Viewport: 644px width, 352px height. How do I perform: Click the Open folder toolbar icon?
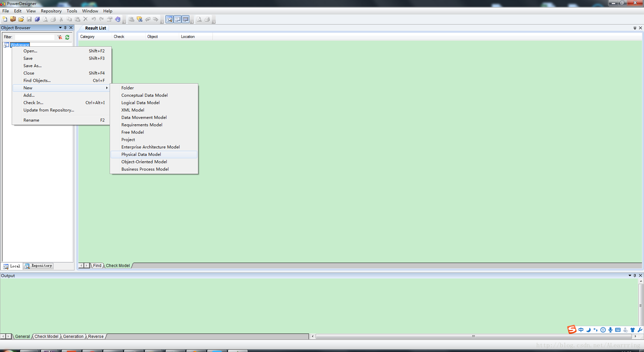point(21,19)
